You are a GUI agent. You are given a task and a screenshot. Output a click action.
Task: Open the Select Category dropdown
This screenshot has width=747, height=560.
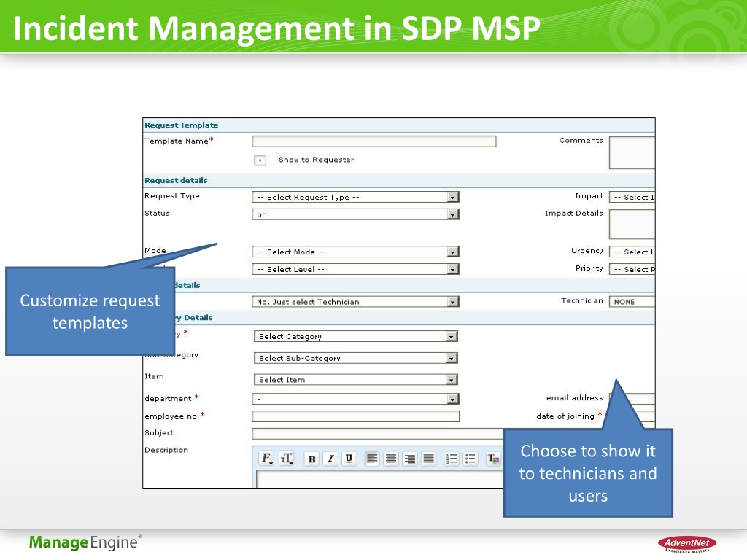(x=356, y=336)
